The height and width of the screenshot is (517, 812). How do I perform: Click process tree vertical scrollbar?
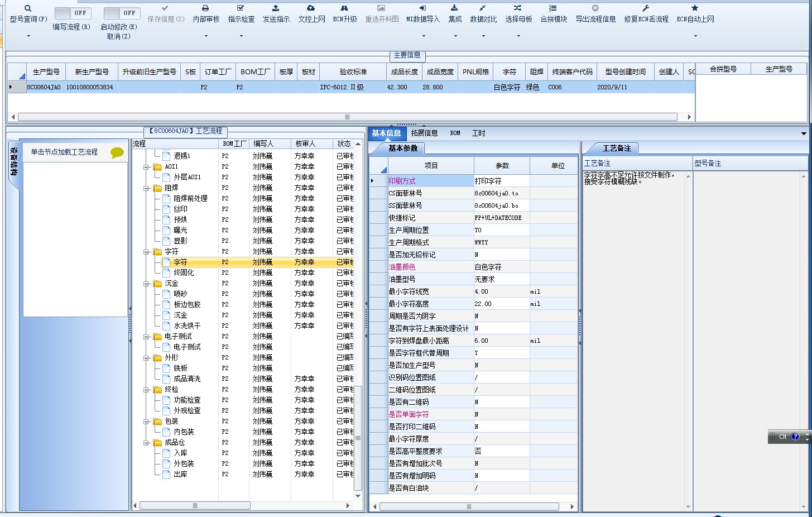tap(358, 439)
